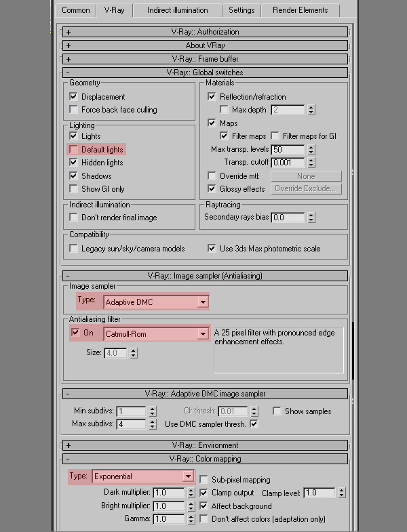Enable Force back face culling
This screenshot has width=407, height=532.
pyautogui.click(x=73, y=110)
